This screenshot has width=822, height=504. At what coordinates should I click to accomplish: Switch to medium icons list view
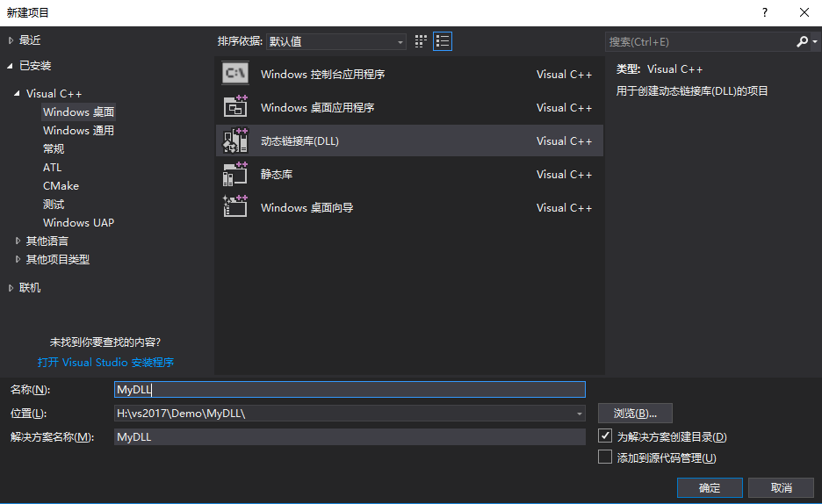click(x=443, y=41)
